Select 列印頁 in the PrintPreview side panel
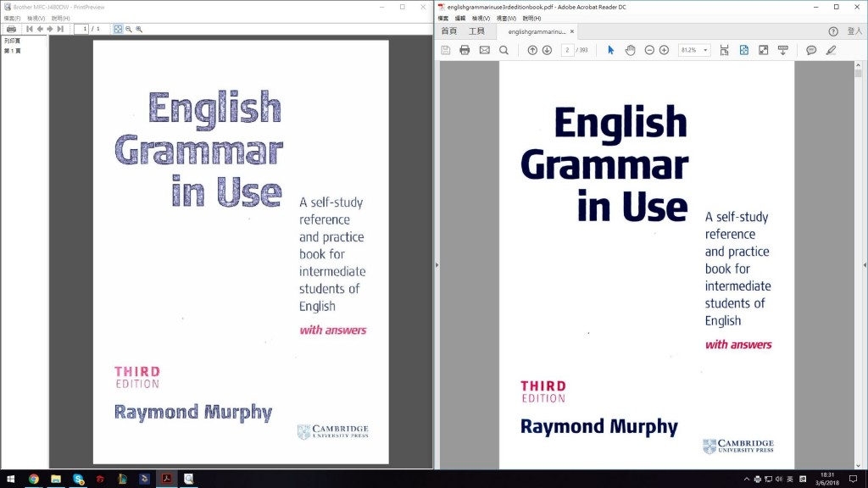The image size is (868, 488). [12, 41]
